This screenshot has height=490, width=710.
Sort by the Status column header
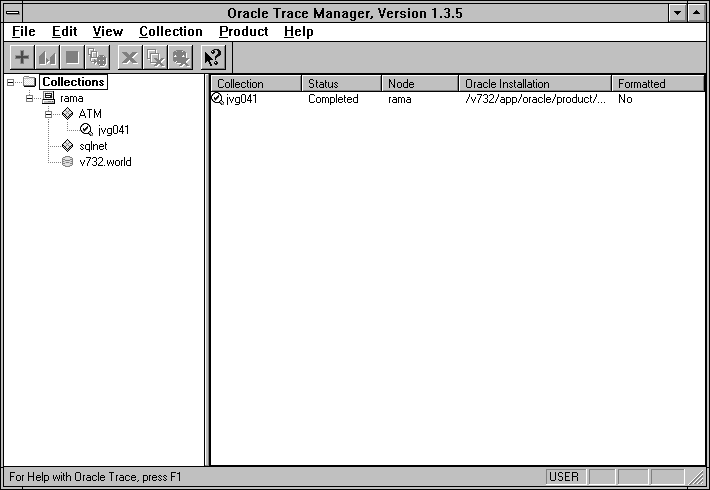point(342,84)
